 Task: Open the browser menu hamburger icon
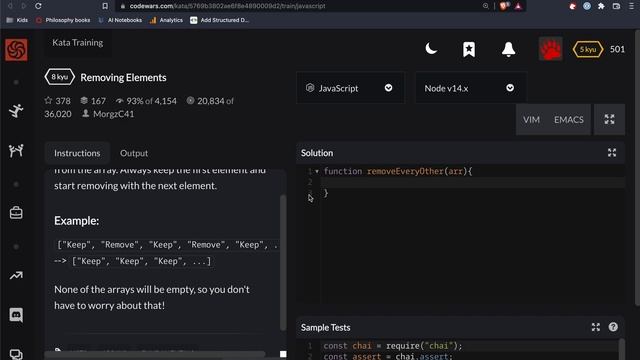631,6
